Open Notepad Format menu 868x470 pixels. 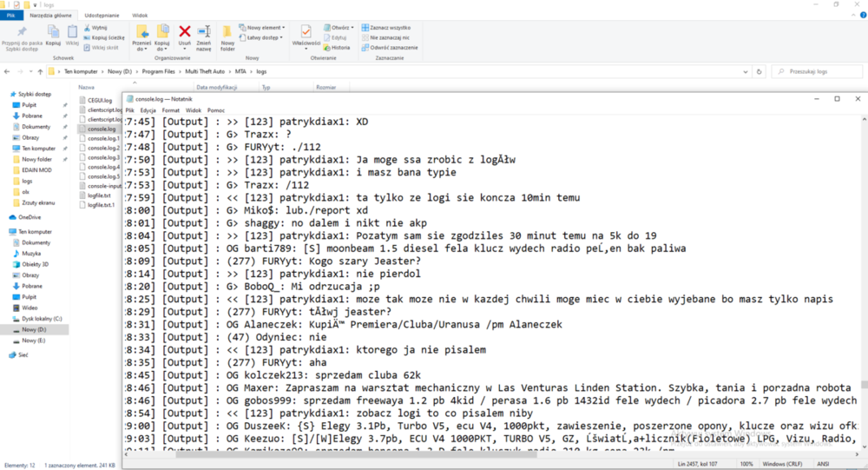click(170, 110)
